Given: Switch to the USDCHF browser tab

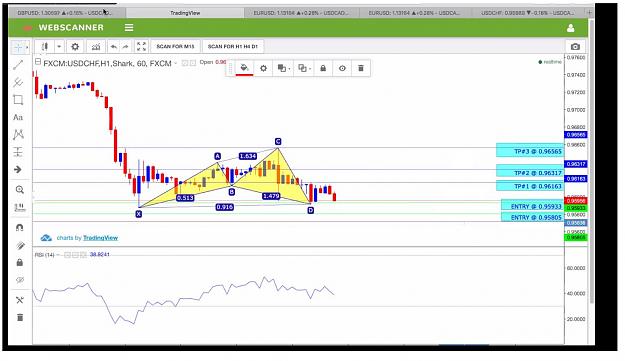Looking at the screenshot, I should pos(528,13).
